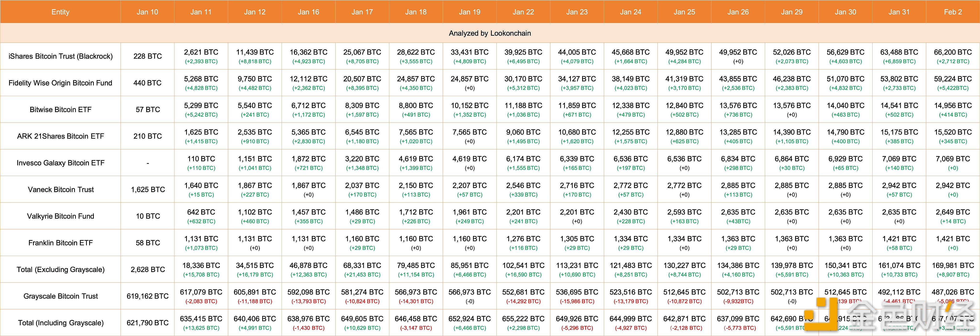Click the 52,026 BTC iShares Jan 29 cell
The image size is (980, 336).
[x=792, y=56]
